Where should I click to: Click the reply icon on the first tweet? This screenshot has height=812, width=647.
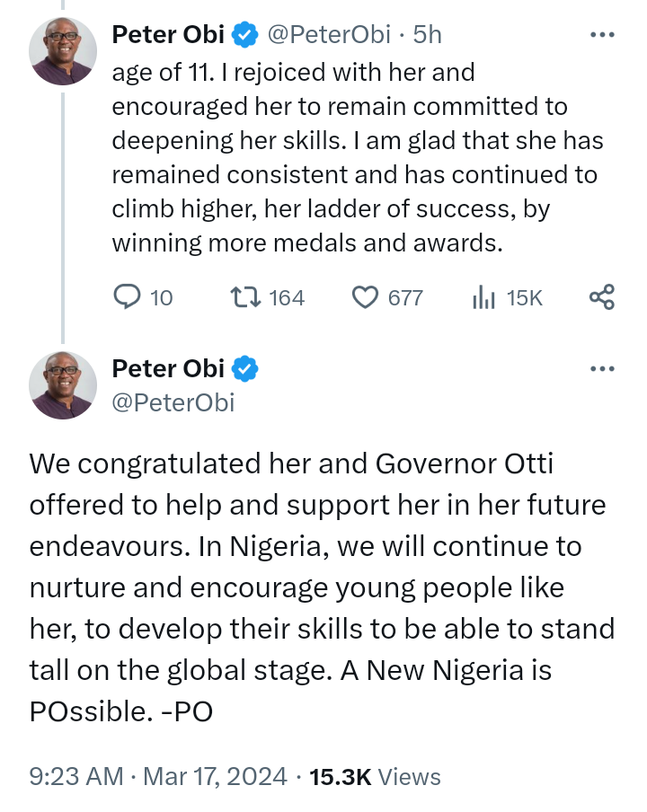coord(129,296)
